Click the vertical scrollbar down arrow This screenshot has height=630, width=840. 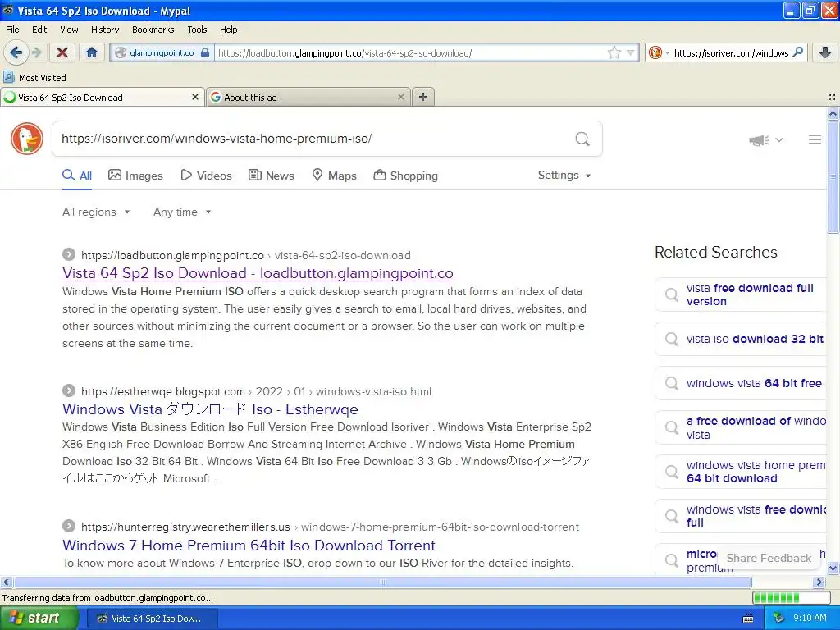(x=833, y=568)
